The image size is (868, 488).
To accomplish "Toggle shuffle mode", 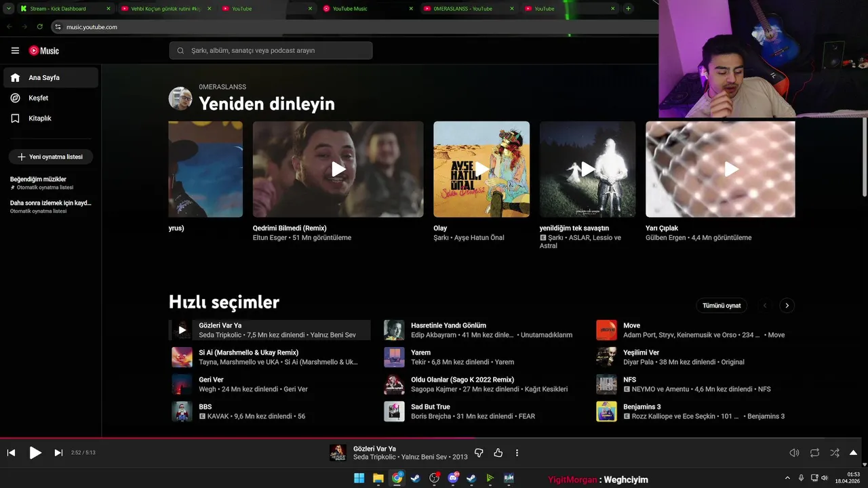I will [834, 453].
